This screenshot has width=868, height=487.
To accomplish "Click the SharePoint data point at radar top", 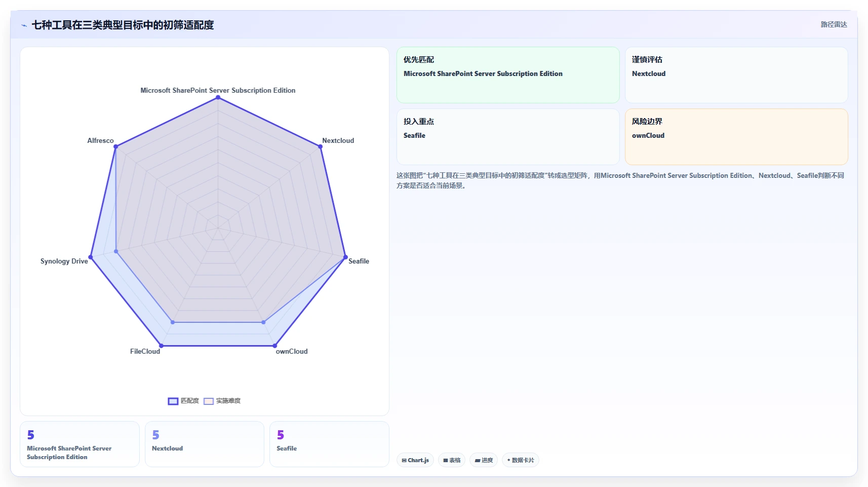I will pyautogui.click(x=218, y=98).
